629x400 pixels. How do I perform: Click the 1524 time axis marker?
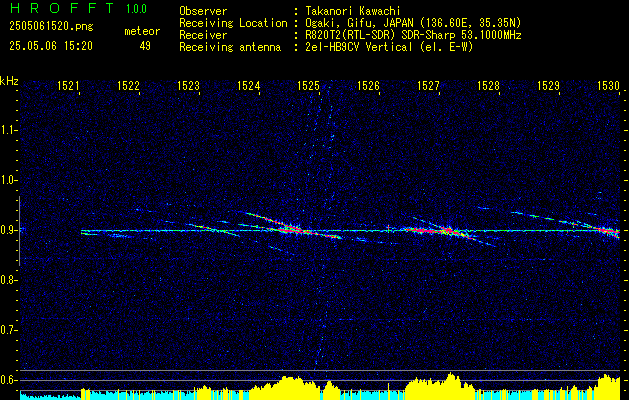click(x=248, y=85)
